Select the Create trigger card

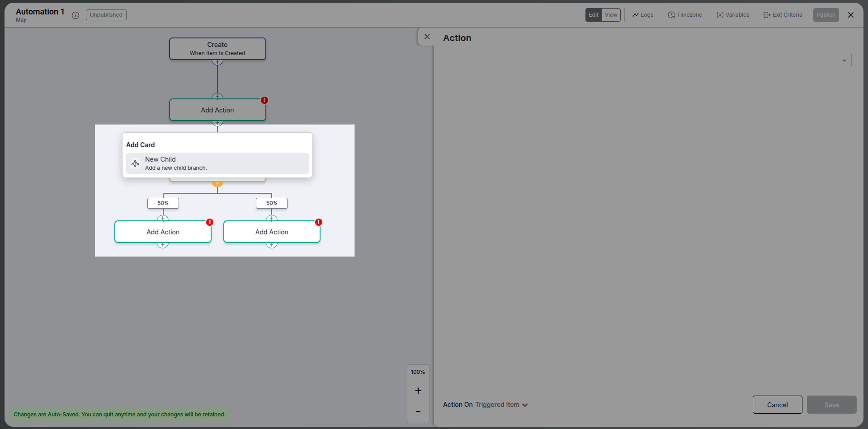pyautogui.click(x=217, y=49)
